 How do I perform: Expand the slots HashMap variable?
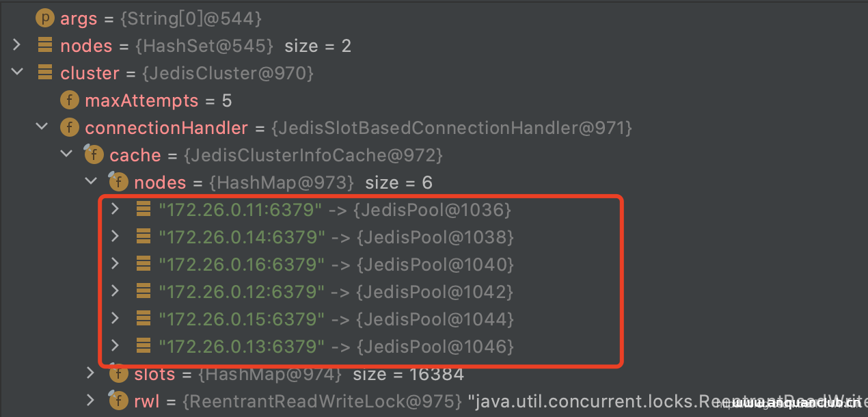[x=91, y=374]
